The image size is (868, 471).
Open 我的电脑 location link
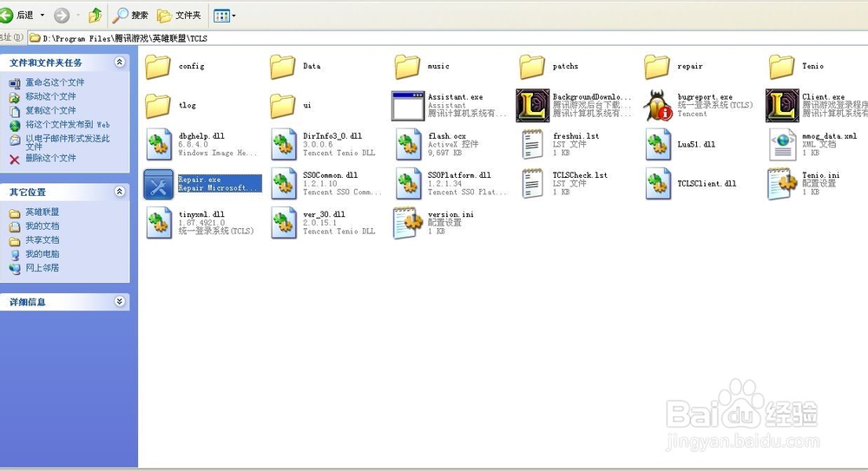(42, 254)
